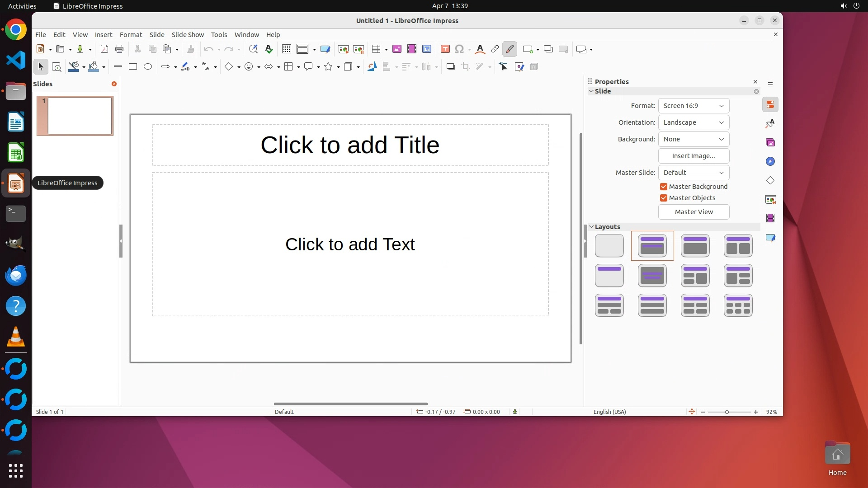Collapse the Layouts section

tap(591, 227)
